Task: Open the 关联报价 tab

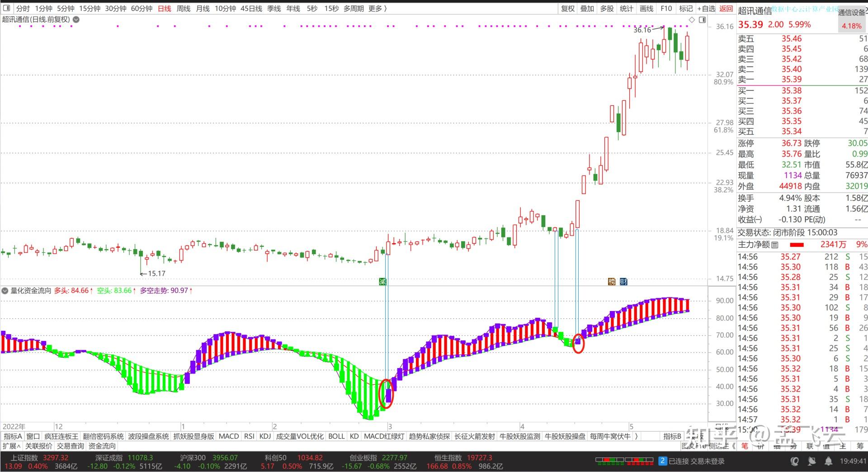Action: pos(39,446)
